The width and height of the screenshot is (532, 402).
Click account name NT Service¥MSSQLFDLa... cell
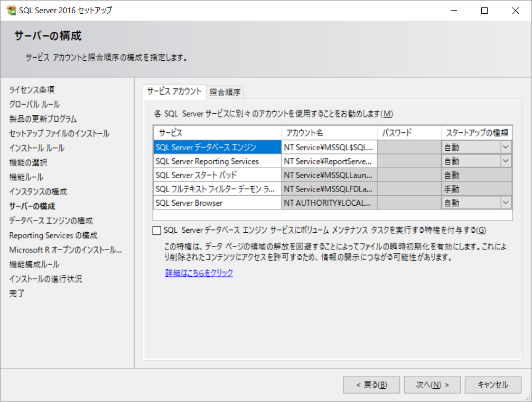click(x=329, y=189)
